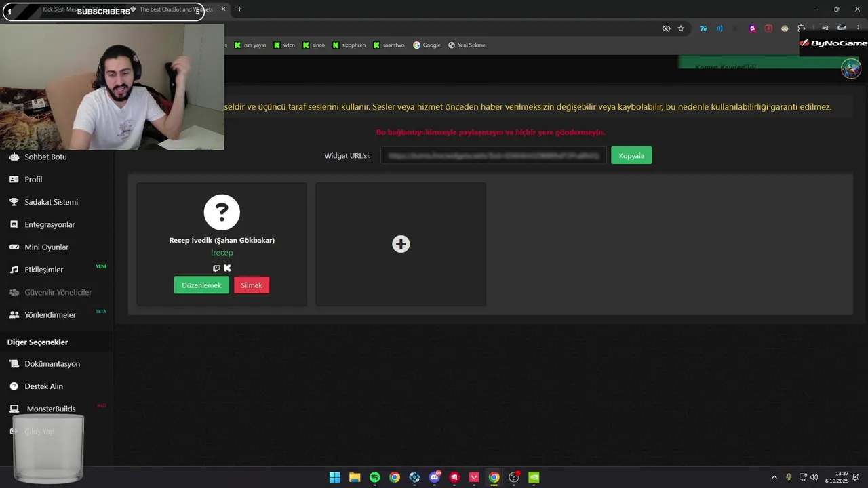Bookmark this page with star icon
The height and width of the screenshot is (488, 868).
(x=681, y=28)
